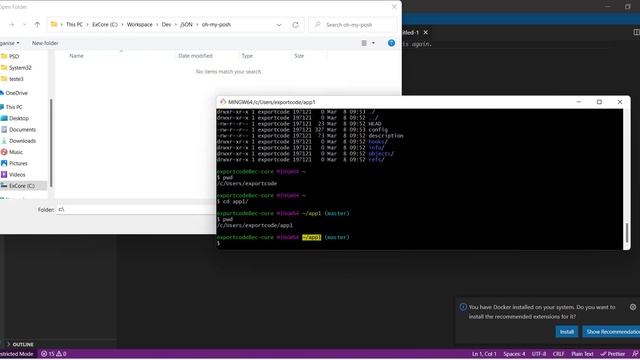Click the 'description' entry in terminal listing
The height and width of the screenshot is (360, 640).
pyautogui.click(x=386, y=136)
